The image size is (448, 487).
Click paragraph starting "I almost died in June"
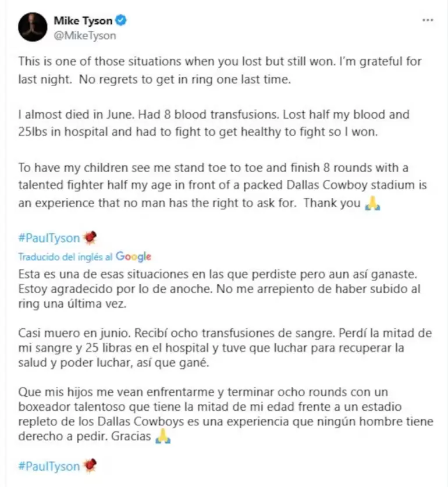(214, 123)
